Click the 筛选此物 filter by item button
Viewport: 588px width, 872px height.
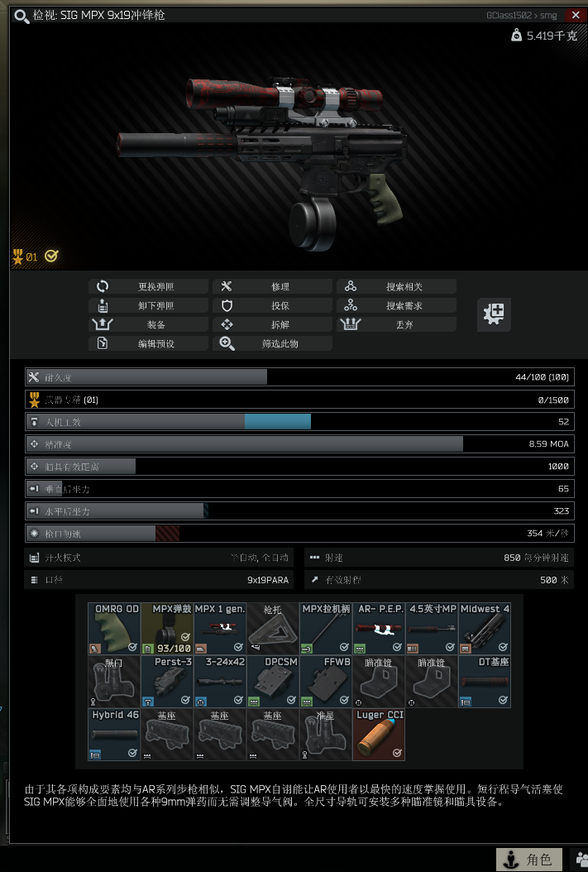tap(272, 343)
